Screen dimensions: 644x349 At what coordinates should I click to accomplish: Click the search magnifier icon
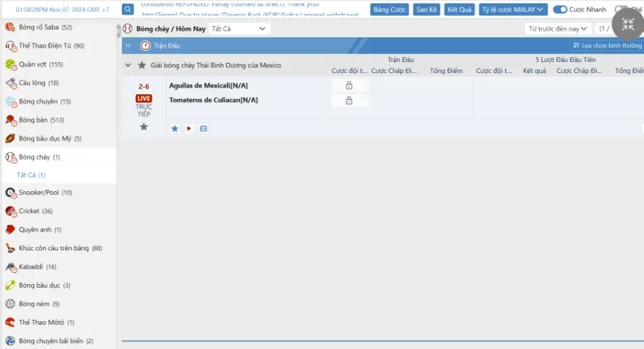click(x=128, y=9)
